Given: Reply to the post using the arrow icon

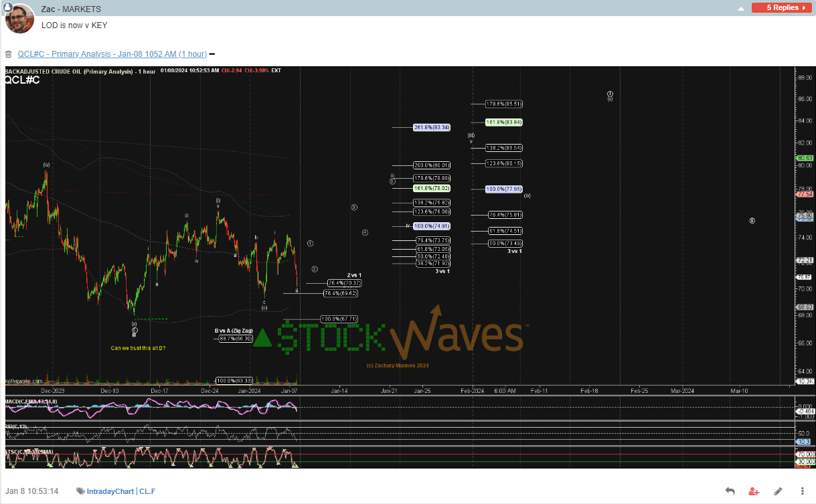Looking at the screenshot, I should (730, 491).
